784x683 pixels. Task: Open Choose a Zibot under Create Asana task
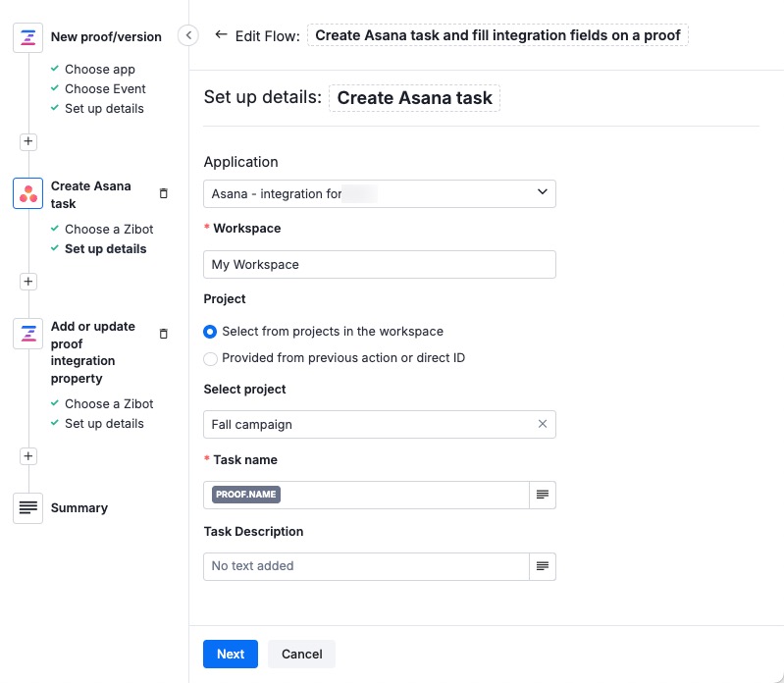(109, 229)
